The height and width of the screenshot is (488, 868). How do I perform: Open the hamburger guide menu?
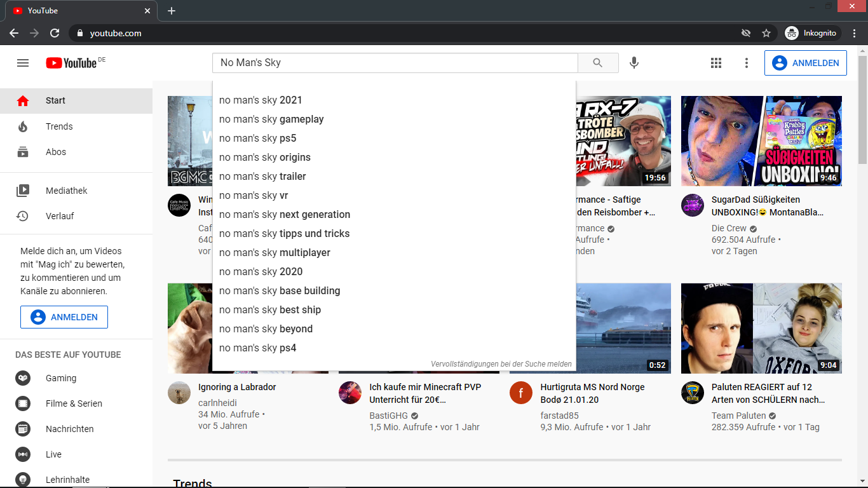[x=23, y=63]
